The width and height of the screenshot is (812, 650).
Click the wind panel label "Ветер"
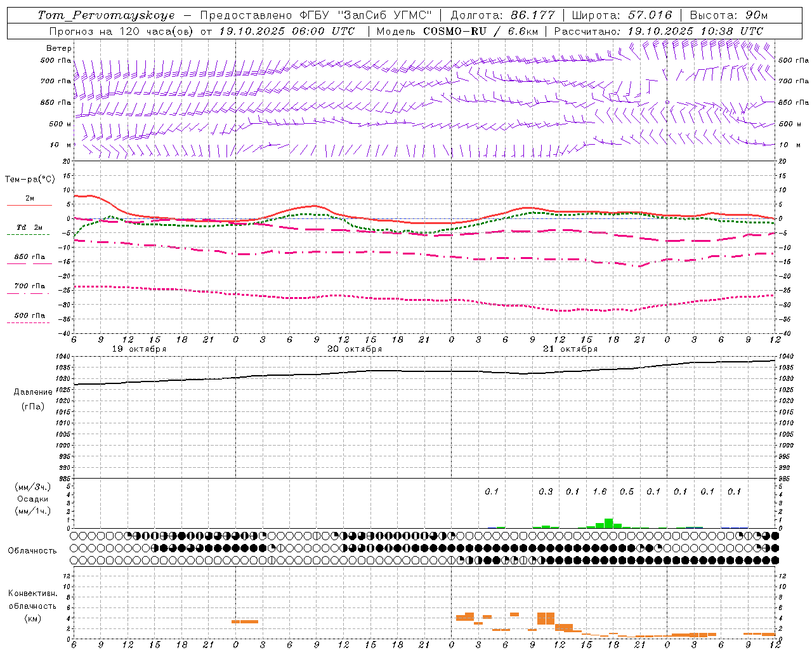click(x=59, y=48)
